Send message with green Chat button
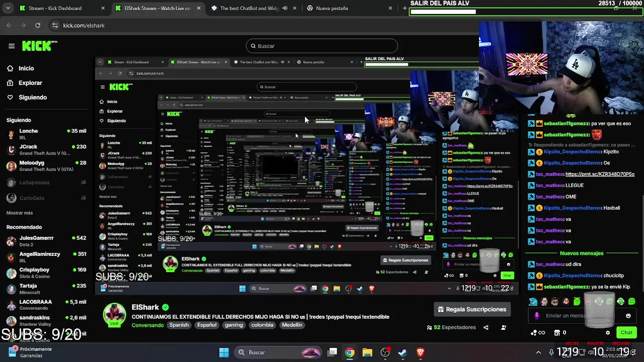644x362 pixels. click(x=626, y=332)
